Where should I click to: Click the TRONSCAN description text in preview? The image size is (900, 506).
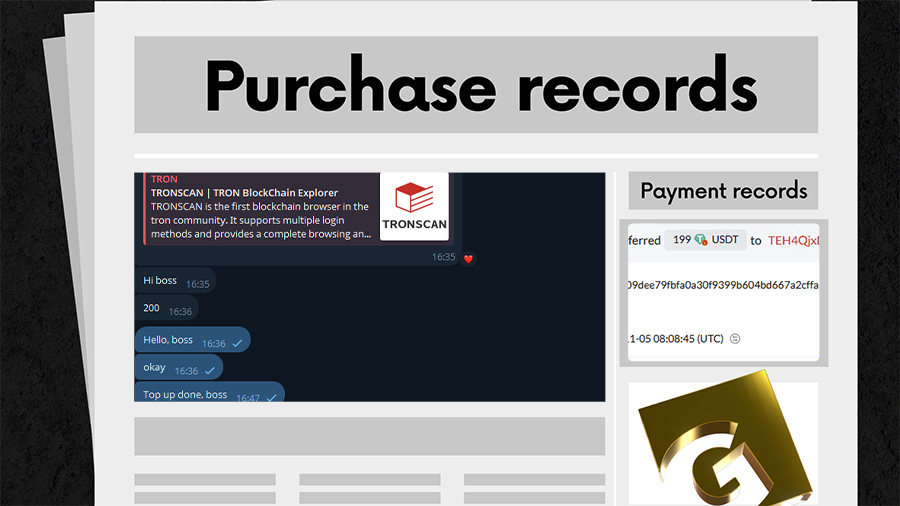tap(260, 220)
